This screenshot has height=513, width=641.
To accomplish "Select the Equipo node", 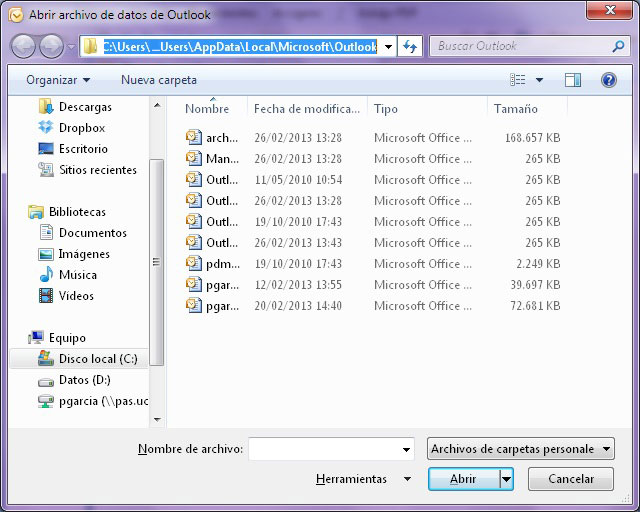I will pyautogui.click(x=67, y=338).
